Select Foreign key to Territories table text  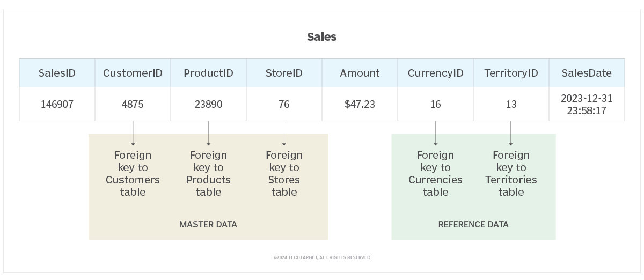tap(511, 173)
